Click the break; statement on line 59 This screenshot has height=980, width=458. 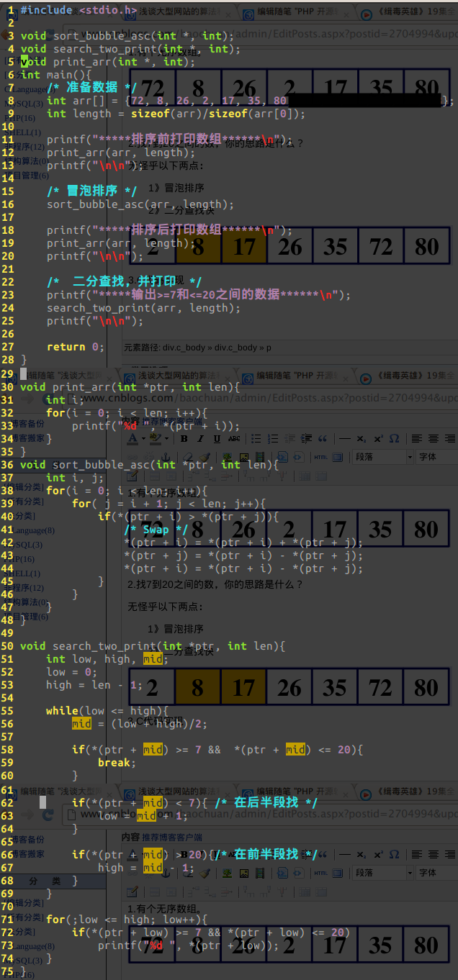pyautogui.click(x=117, y=763)
